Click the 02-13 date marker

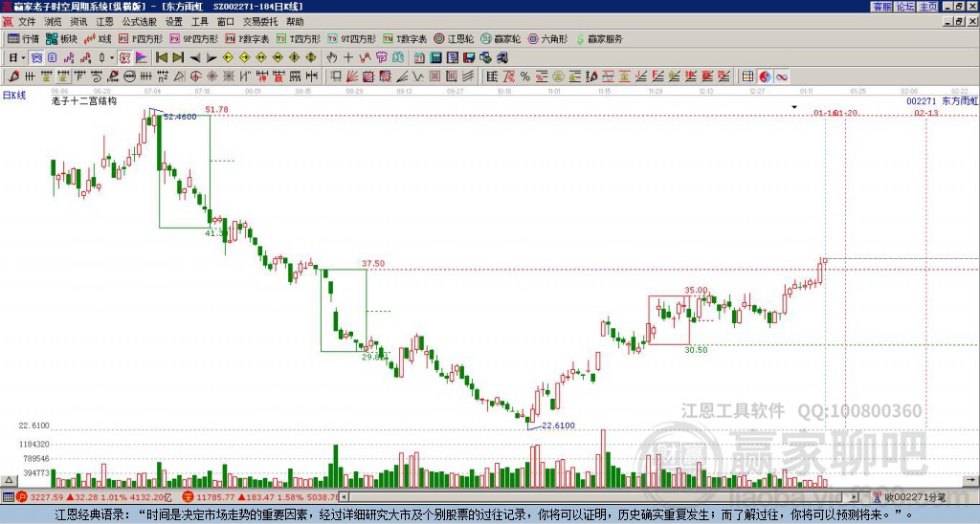926,113
